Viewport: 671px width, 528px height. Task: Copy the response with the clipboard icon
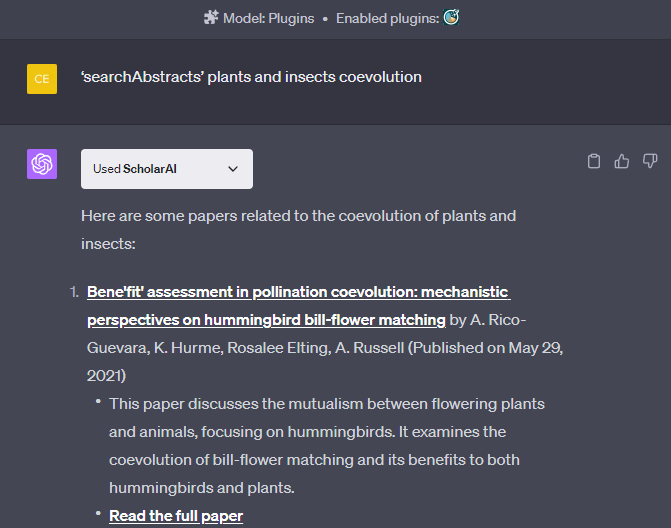point(594,161)
